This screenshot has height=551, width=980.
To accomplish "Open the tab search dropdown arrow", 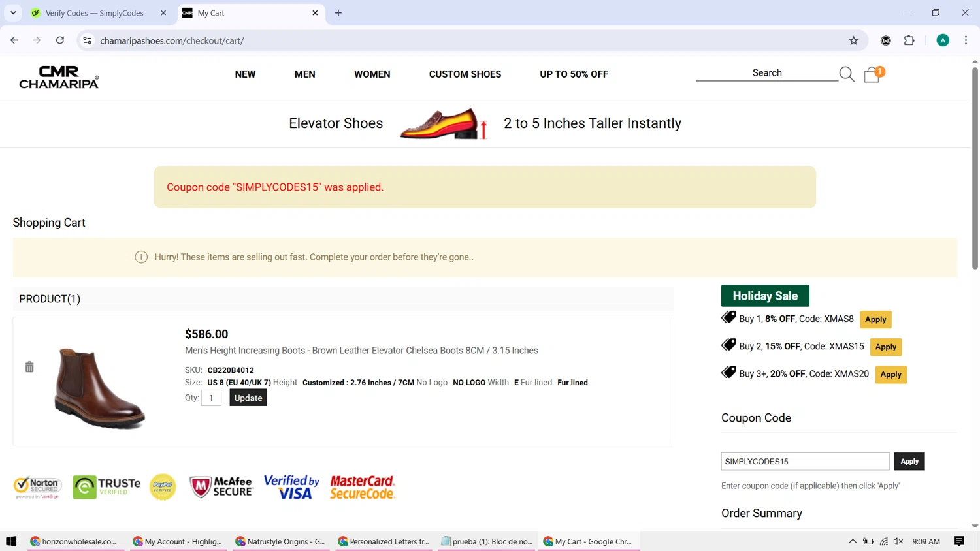I will coord(13,13).
